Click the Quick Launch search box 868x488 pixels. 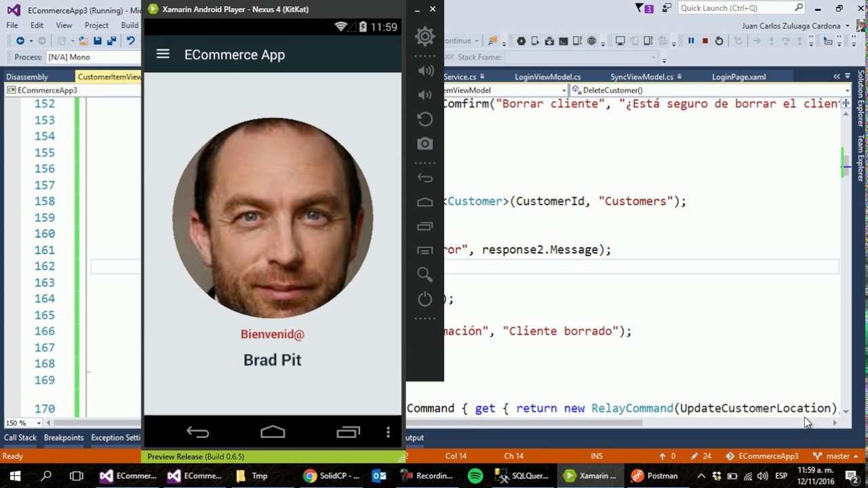tap(741, 8)
